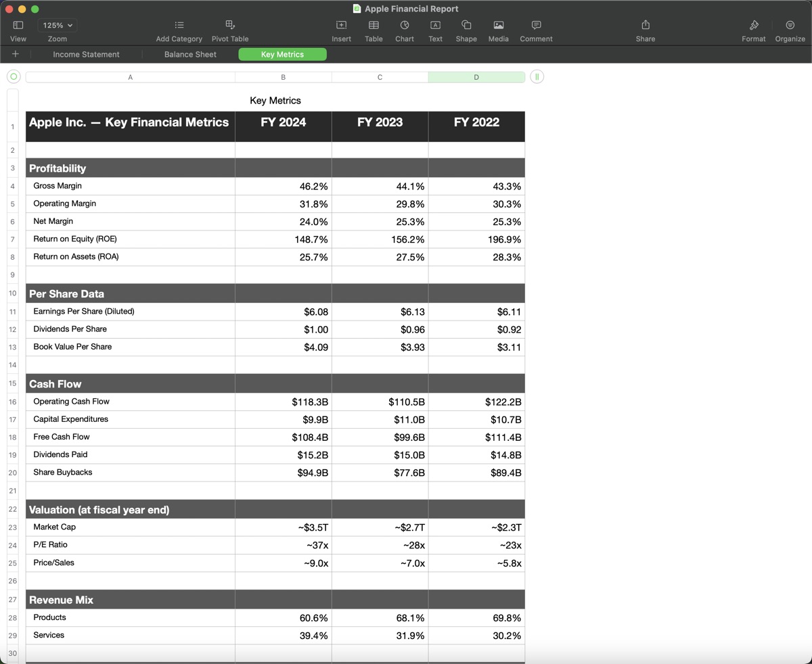Image resolution: width=812 pixels, height=664 pixels.
Task: Select the Apple Inc. Key Financial Metrics title cell
Action: 131,126
